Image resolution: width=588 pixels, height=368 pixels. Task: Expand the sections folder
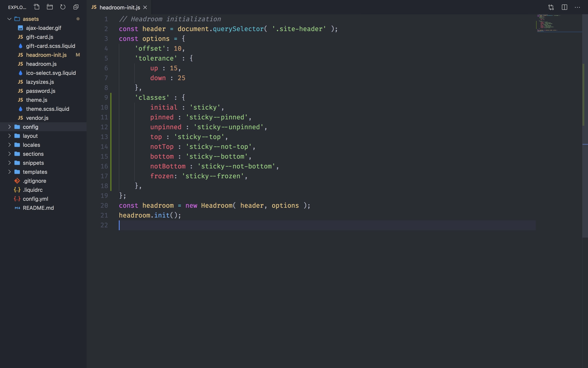pyautogui.click(x=9, y=154)
